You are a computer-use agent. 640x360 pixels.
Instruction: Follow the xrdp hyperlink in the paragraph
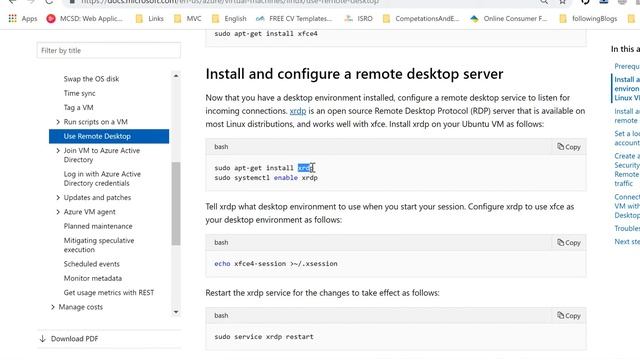(298, 111)
